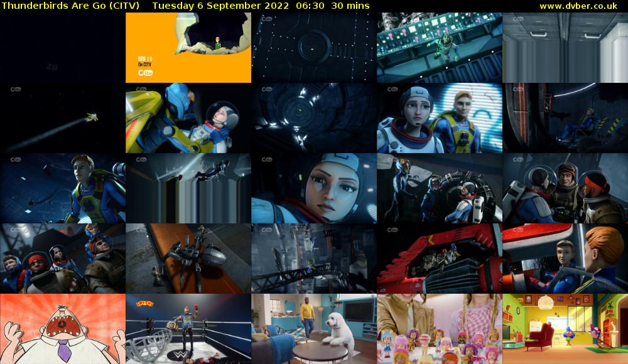Select the spacecraft flying with trail thumbnail
The height and width of the screenshot is (364, 628).
(63, 118)
